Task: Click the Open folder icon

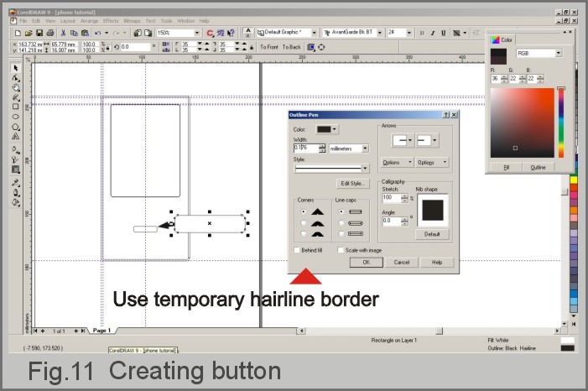Action: [29, 33]
